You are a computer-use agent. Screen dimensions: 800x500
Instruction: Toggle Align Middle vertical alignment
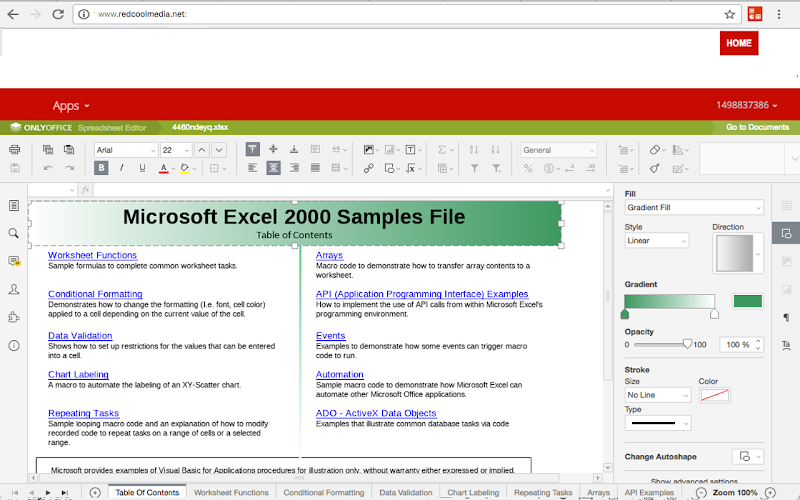(273, 149)
